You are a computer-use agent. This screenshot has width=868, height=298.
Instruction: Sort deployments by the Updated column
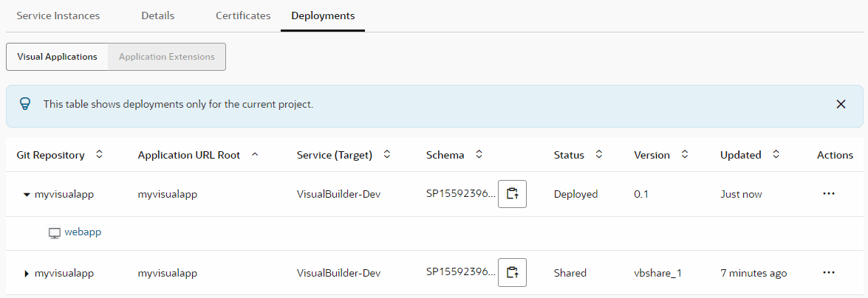click(x=776, y=155)
